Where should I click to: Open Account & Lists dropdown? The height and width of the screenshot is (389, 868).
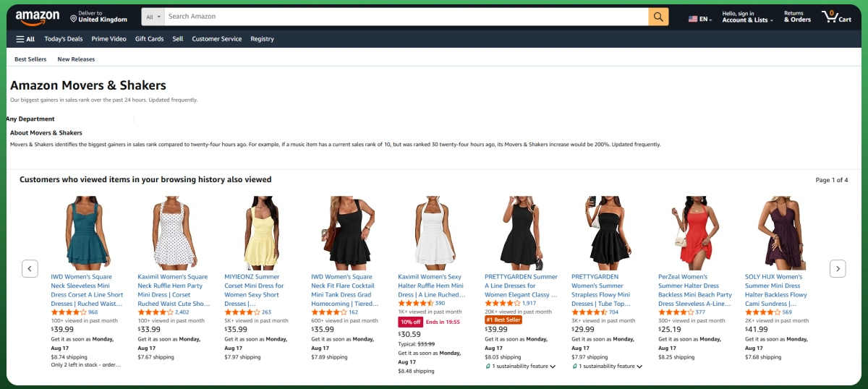pyautogui.click(x=747, y=17)
